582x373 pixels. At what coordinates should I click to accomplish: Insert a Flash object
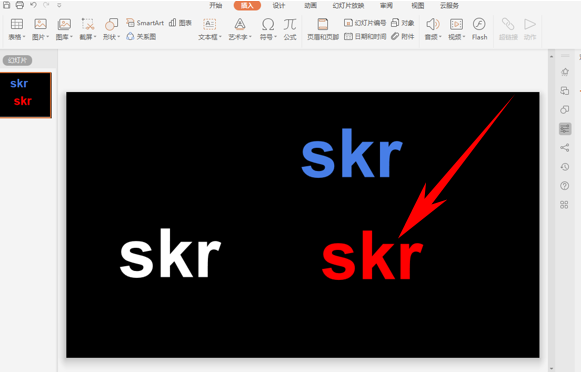479,29
